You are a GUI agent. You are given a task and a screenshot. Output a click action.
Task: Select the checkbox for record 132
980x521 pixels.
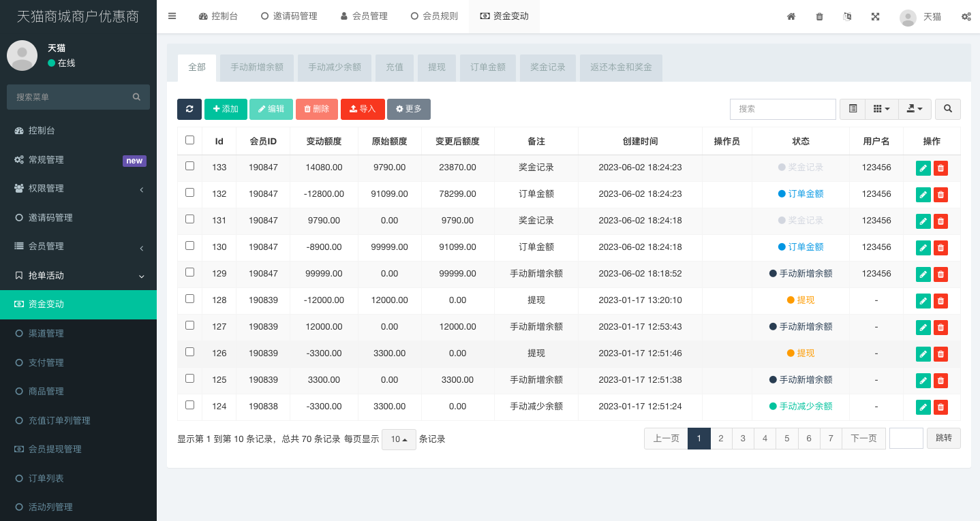tap(189, 193)
